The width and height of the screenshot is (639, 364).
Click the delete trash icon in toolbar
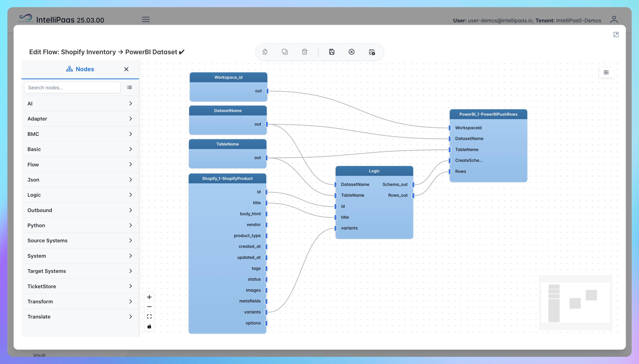[304, 52]
